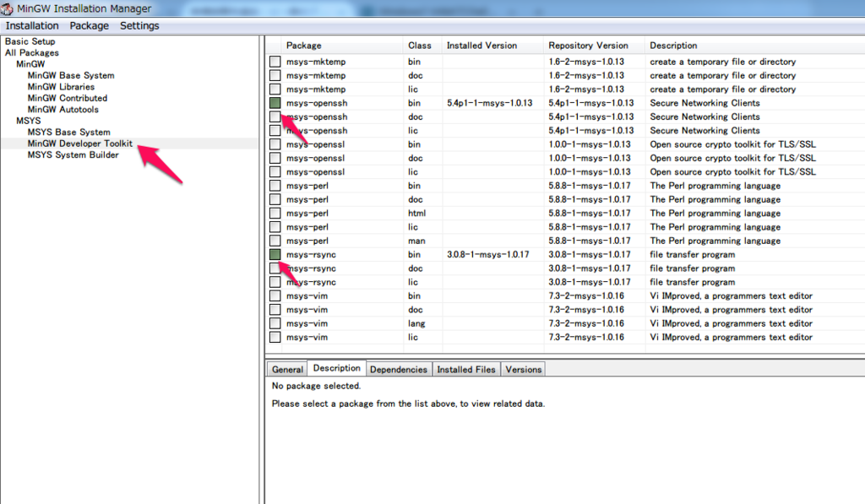Select MinGW Developer Toolkit
The image size is (865, 504).
(x=80, y=144)
